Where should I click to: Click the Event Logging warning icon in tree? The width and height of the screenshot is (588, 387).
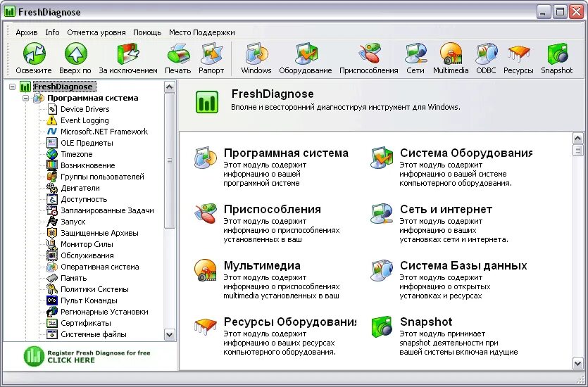click(51, 120)
